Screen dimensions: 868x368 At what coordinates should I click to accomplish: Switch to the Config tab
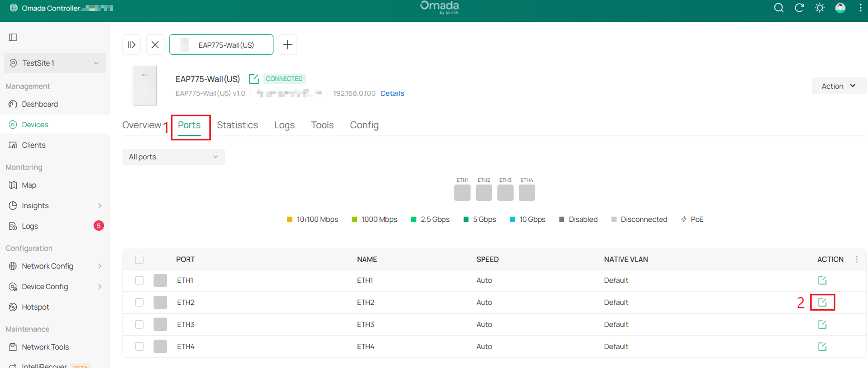click(364, 125)
